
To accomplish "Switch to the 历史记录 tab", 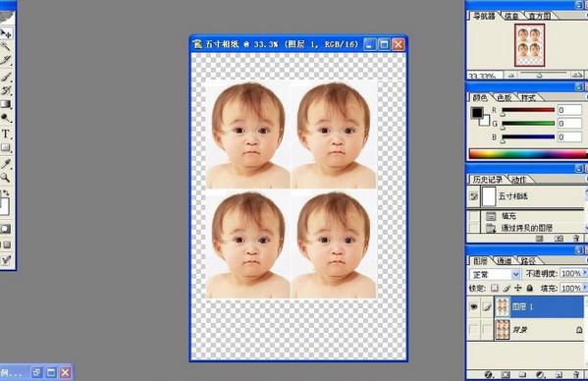I will (x=487, y=180).
